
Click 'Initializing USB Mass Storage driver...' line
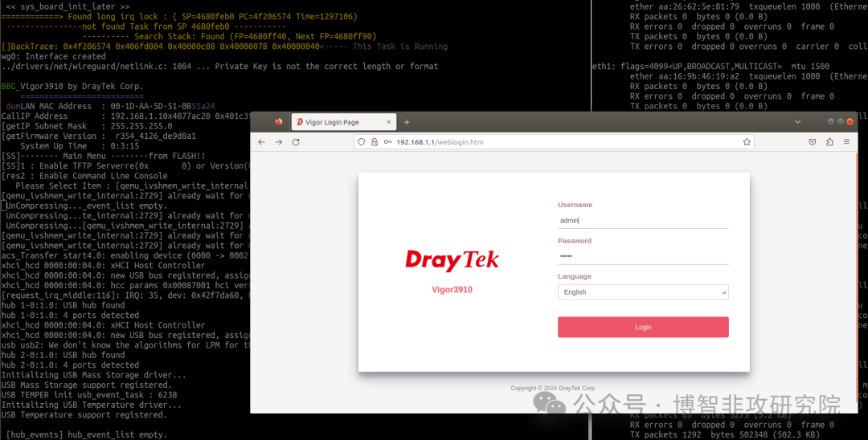point(93,375)
